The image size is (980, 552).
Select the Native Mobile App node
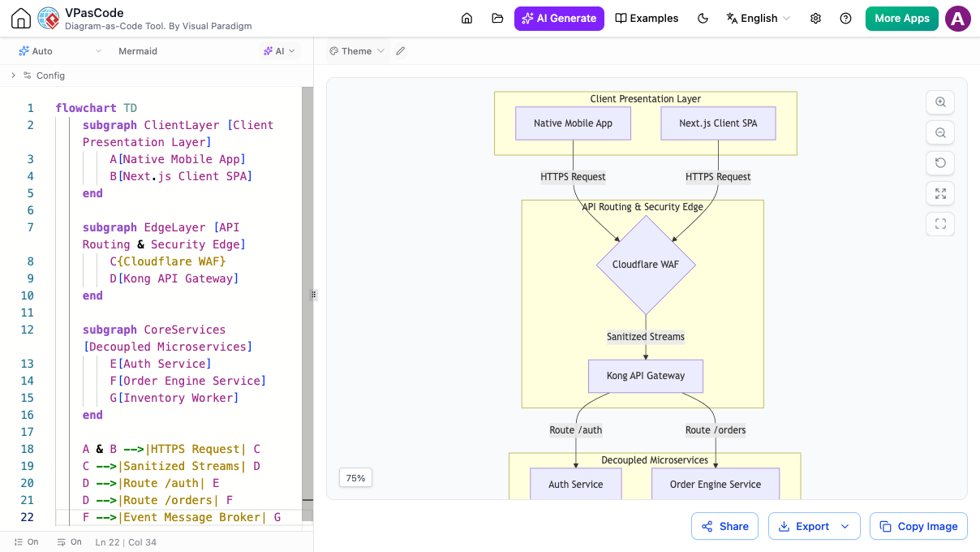point(574,123)
